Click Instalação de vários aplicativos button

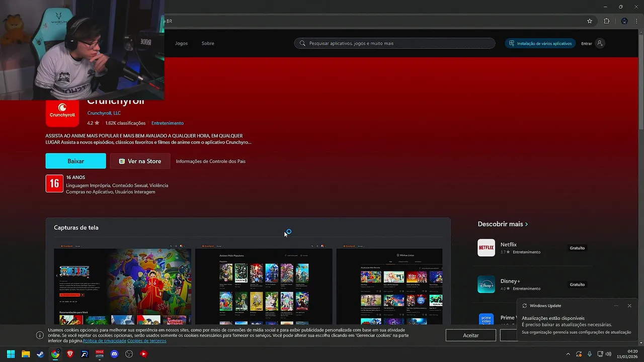[540, 43]
